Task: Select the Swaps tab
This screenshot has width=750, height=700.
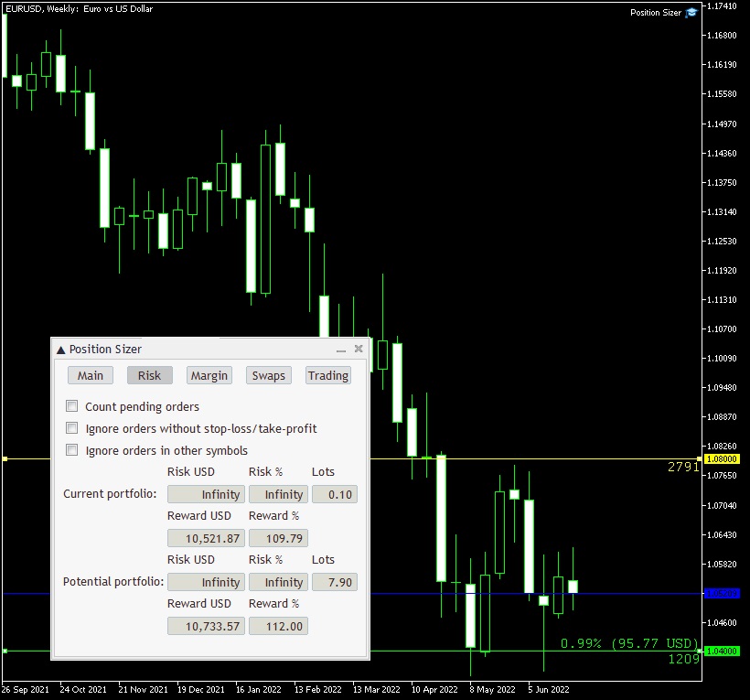Action: click(269, 375)
